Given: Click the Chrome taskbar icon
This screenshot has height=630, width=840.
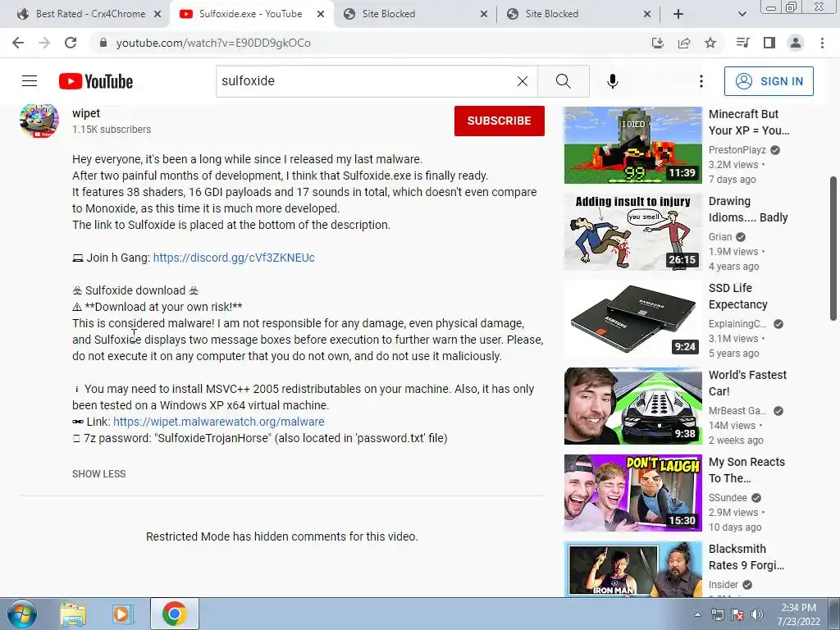Looking at the screenshot, I should point(174,614).
